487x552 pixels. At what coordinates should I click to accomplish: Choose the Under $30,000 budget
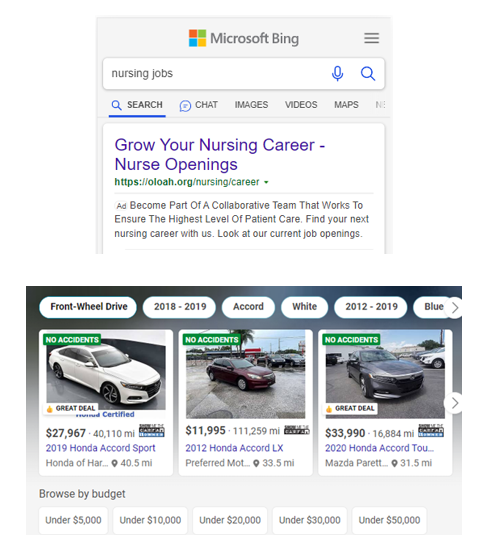click(x=310, y=520)
